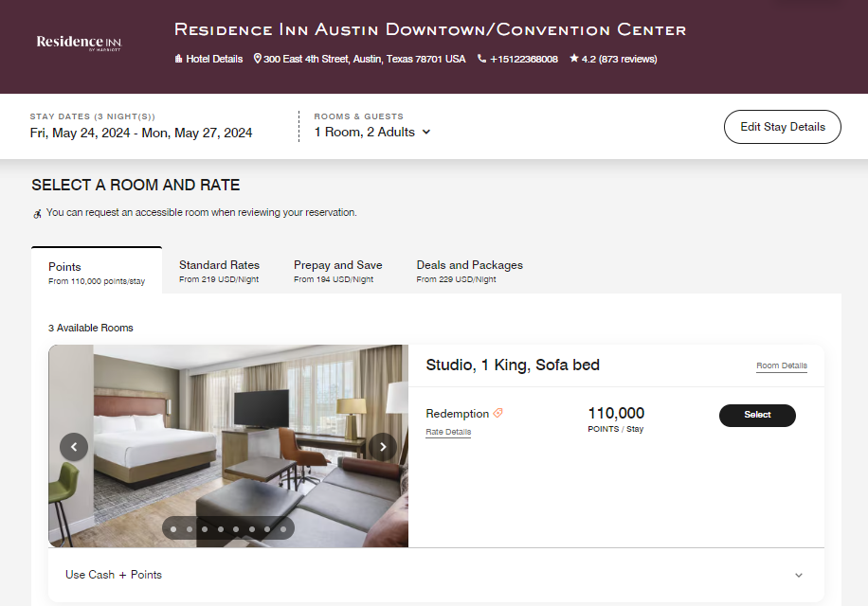868x606 pixels.
Task: Open the Rooms & Guests dropdown
Action: pos(373,133)
